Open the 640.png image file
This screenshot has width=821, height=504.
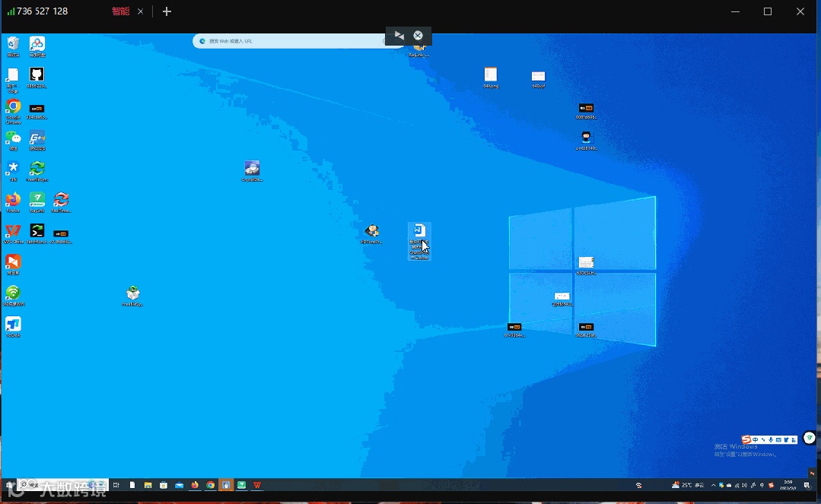tap(491, 78)
